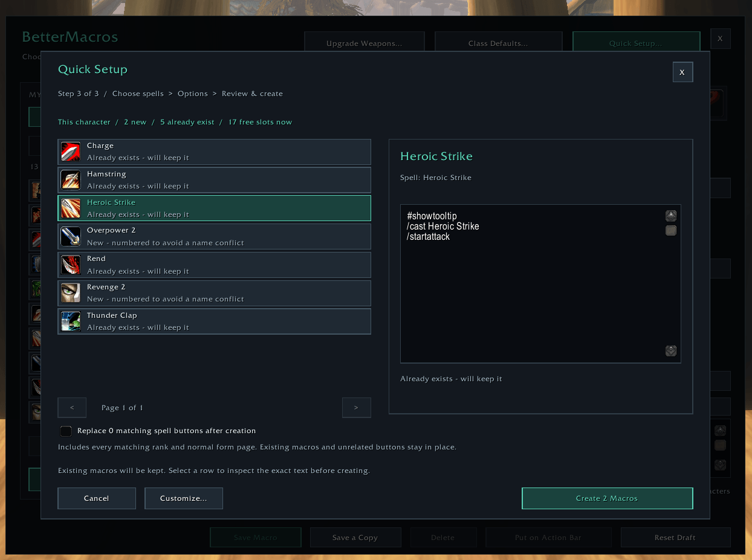This screenshot has width=752, height=560.
Task: Go to previous page with the left arrow button
Action: (x=72, y=408)
